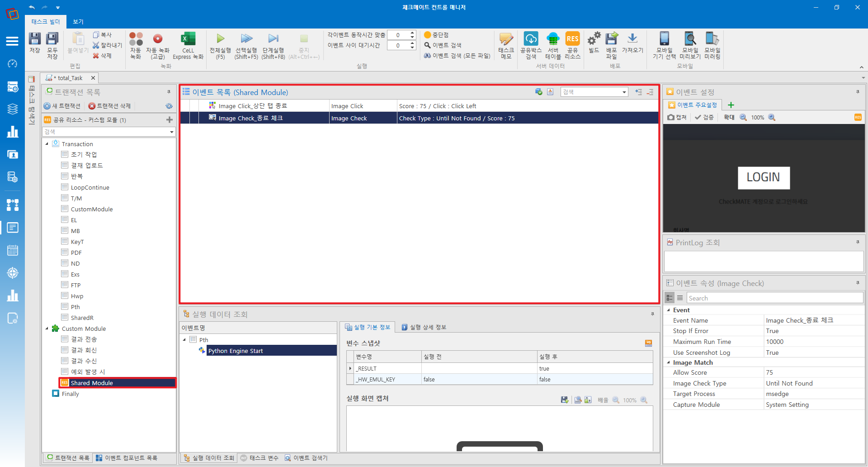The image size is (868, 467).
Task: Click the 저장 save icon
Action: click(x=35, y=43)
